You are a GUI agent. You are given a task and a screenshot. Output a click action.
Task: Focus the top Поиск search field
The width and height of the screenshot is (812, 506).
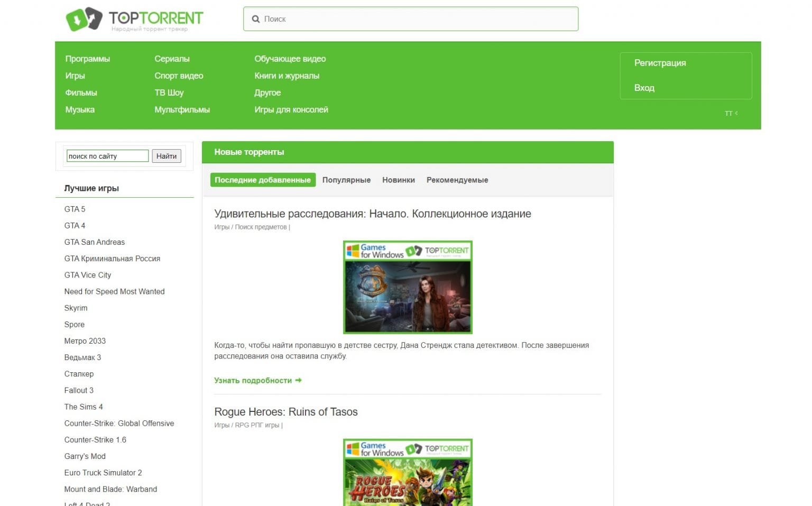tap(410, 19)
